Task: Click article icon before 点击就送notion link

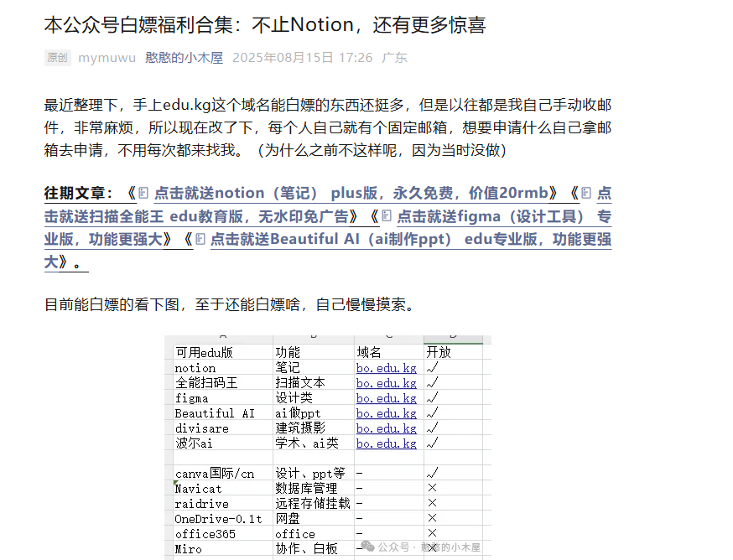Action: [143, 193]
